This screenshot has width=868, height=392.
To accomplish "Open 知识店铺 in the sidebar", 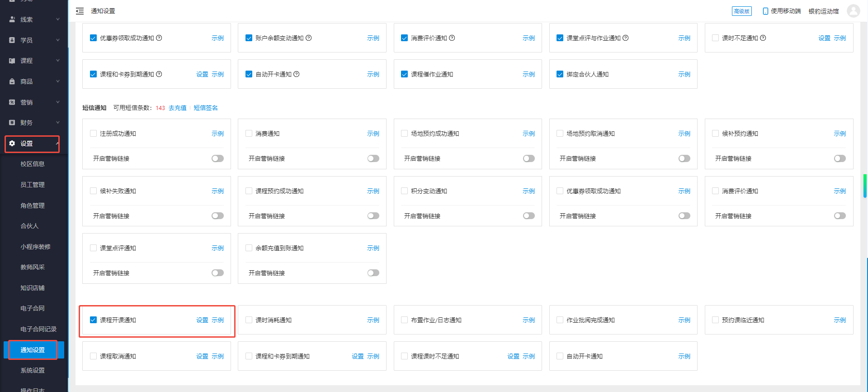I will [33, 288].
